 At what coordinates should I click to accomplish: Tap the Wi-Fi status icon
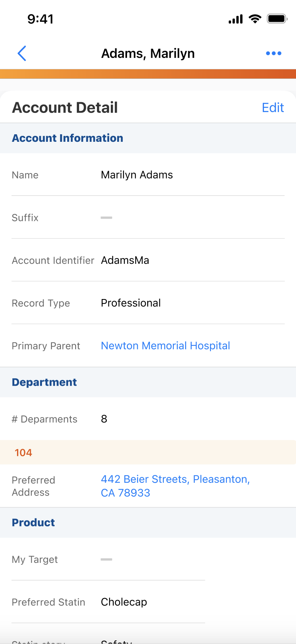tap(255, 19)
